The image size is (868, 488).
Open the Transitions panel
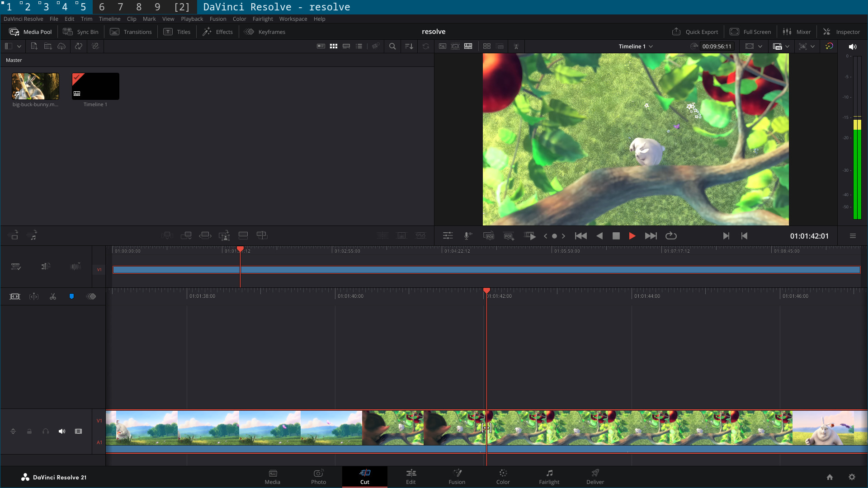tap(131, 32)
